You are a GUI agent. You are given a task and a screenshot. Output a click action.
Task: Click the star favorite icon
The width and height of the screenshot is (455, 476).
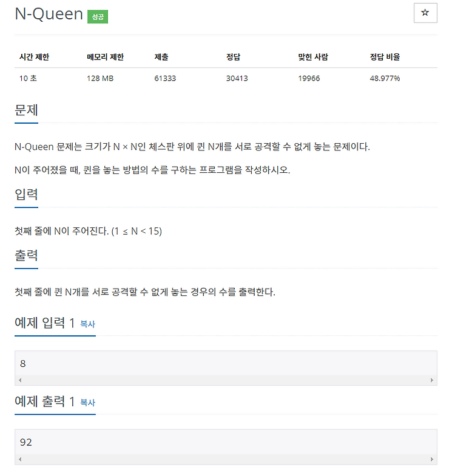coord(425,13)
